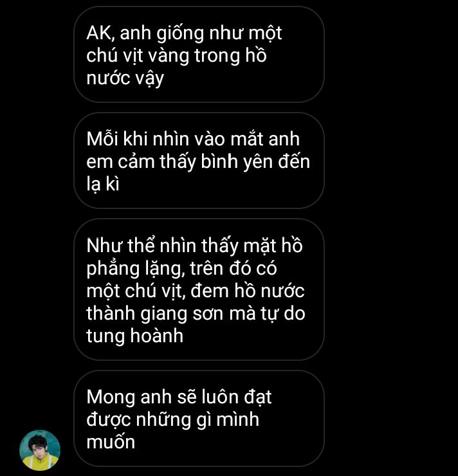Click the line "em cảm thấy bình yên đến"
The width and height of the screenshot is (458, 476).
coord(198,161)
